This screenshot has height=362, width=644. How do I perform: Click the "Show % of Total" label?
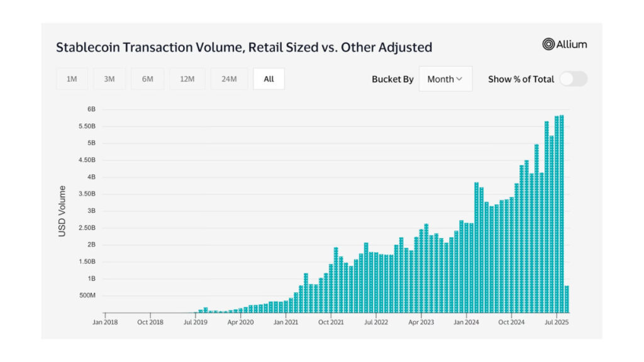521,79
